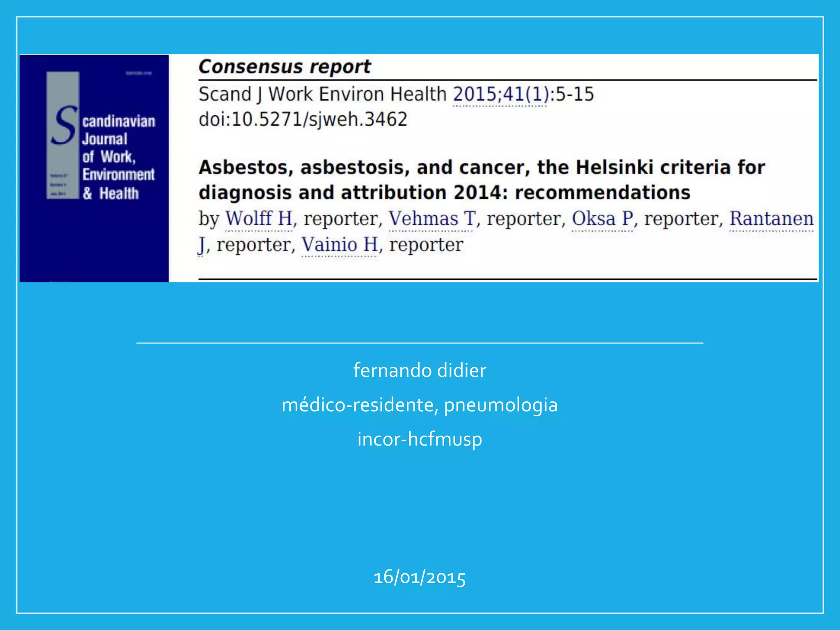Click the 'incor-hcfmusp' affiliation text

click(x=420, y=439)
